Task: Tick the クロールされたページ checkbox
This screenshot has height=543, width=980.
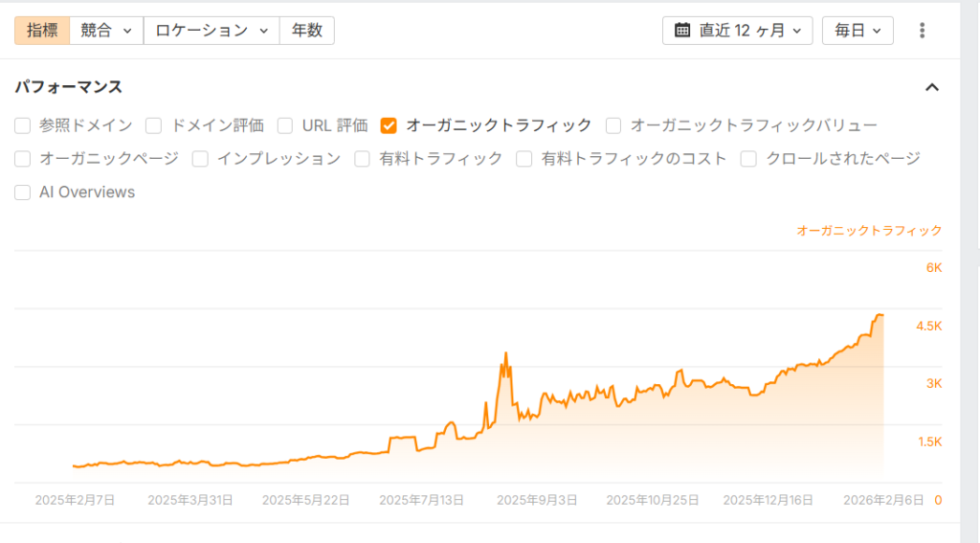Action: [x=749, y=159]
